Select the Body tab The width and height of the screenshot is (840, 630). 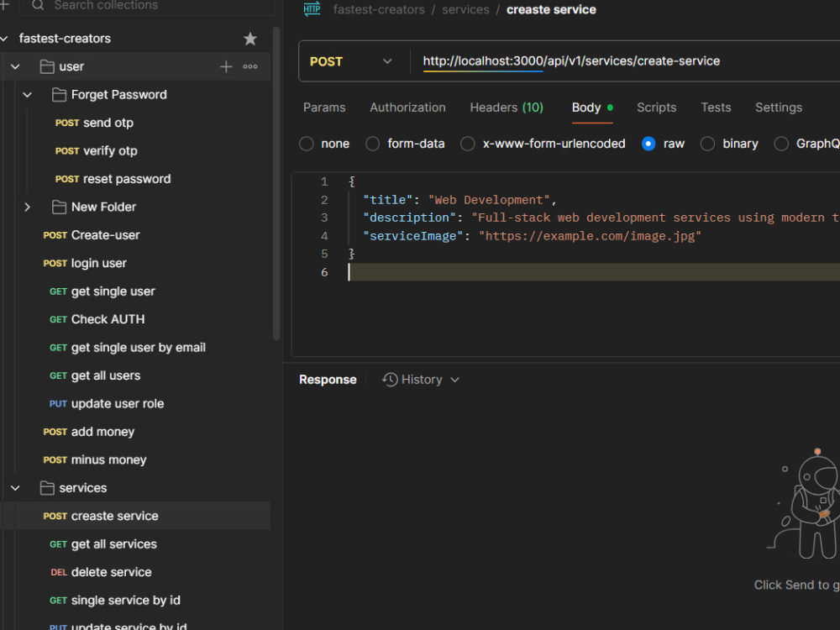click(x=592, y=108)
